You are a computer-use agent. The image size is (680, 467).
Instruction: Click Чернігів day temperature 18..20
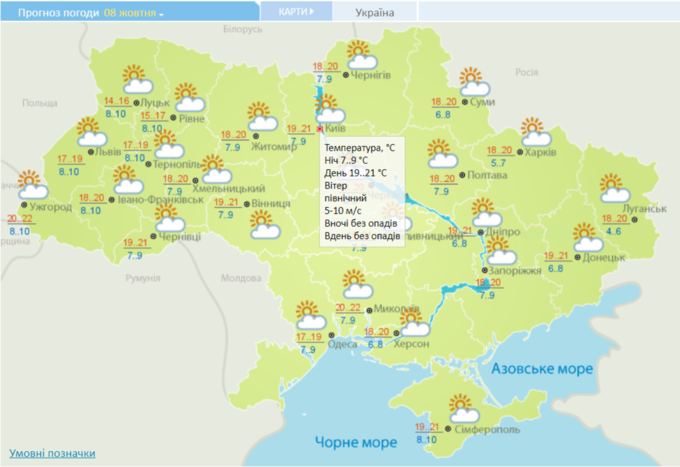click(x=325, y=66)
